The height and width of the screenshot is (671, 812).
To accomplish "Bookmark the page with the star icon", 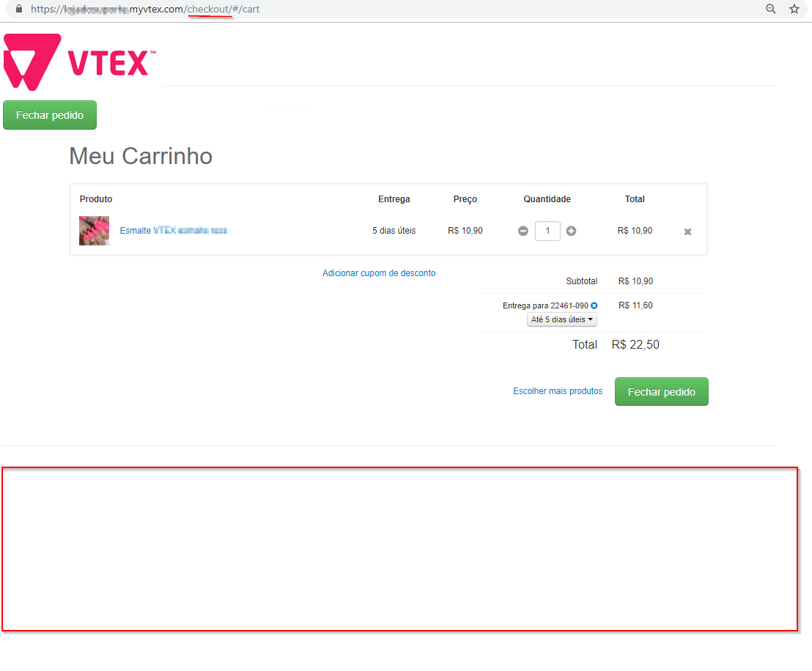I will (794, 9).
